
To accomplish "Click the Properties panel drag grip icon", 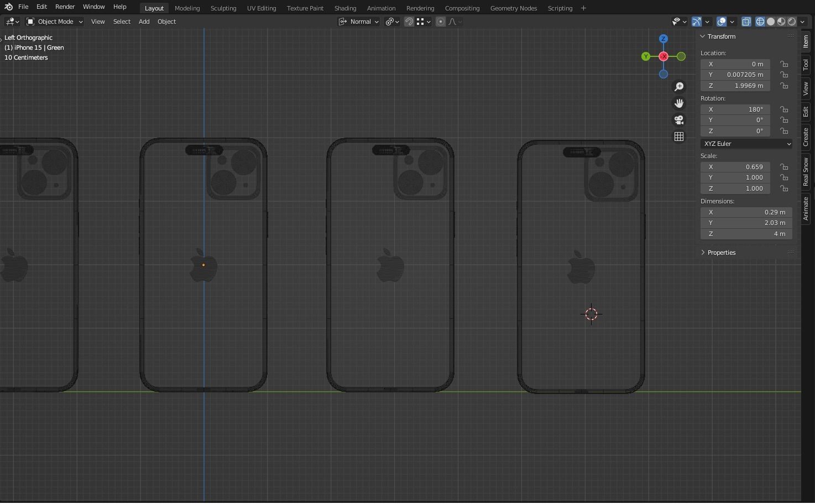I will (x=791, y=252).
